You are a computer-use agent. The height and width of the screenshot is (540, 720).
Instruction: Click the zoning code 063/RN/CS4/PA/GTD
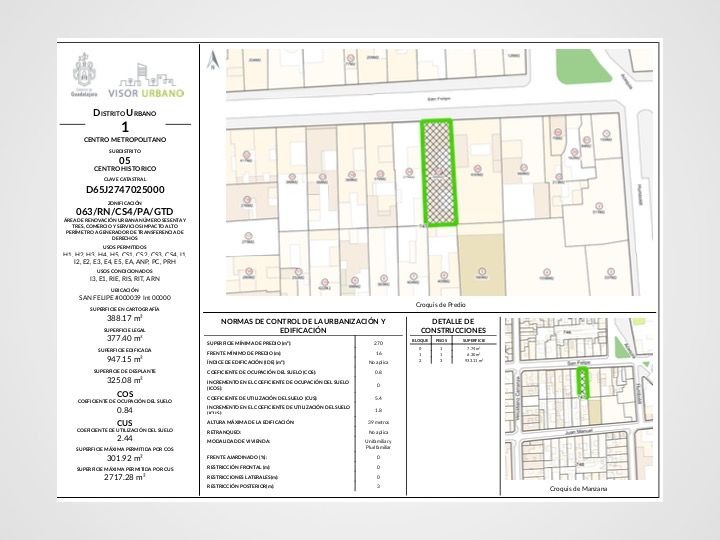[125, 210]
